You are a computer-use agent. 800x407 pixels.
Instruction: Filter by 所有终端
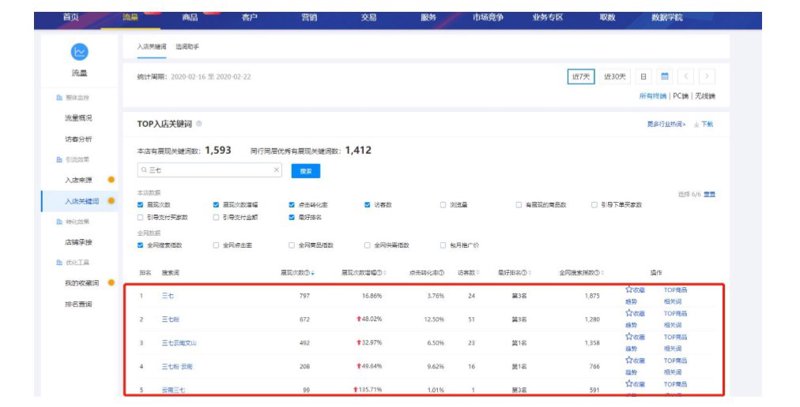653,96
